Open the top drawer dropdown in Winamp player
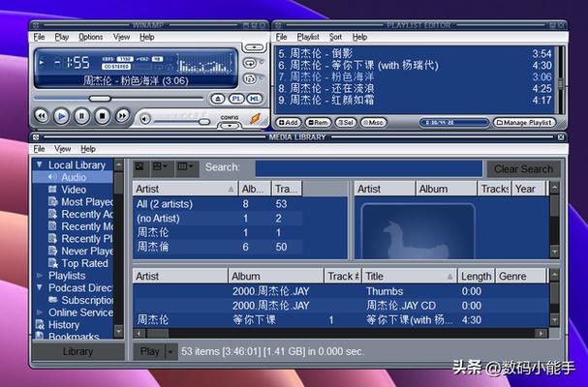 pyautogui.click(x=255, y=47)
